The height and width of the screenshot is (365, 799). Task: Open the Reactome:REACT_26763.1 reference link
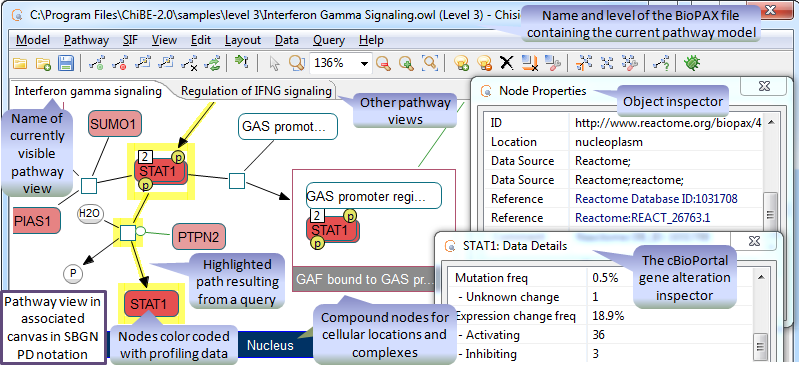point(643,218)
